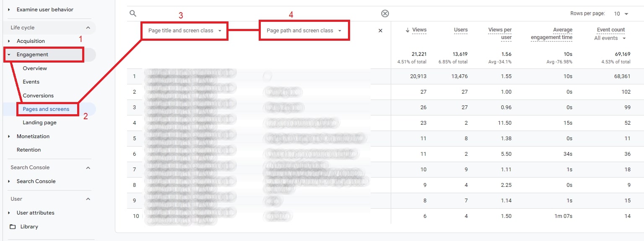Click engagement time 34s in row 6
The height and width of the screenshot is (241, 644).
click(x=568, y=154)
